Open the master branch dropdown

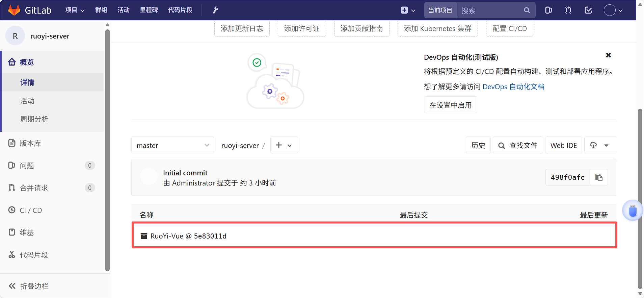click(x=172, y=145)
